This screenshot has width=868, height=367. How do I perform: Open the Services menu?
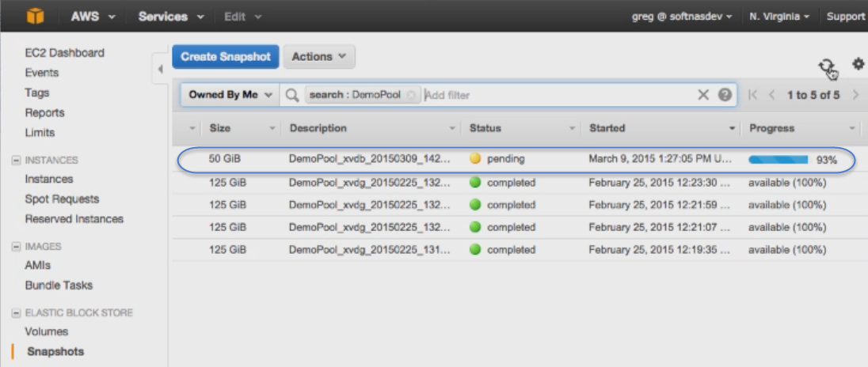pyautogui.click(x=171, y=17)
